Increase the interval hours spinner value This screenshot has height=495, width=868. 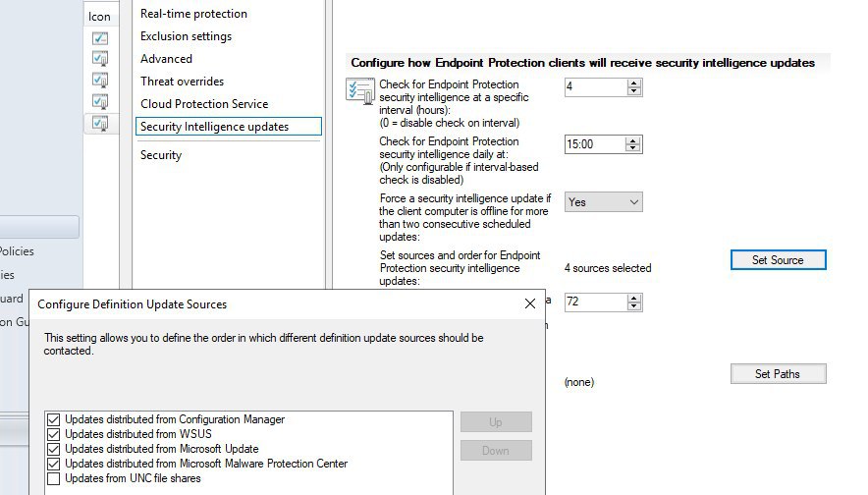634,83
